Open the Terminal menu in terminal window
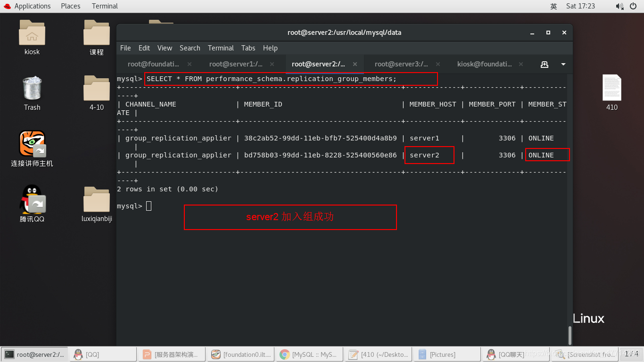Image resolution: width=644 pixels, height=362 pixels. pyautogui.click(x=221, y=48)
